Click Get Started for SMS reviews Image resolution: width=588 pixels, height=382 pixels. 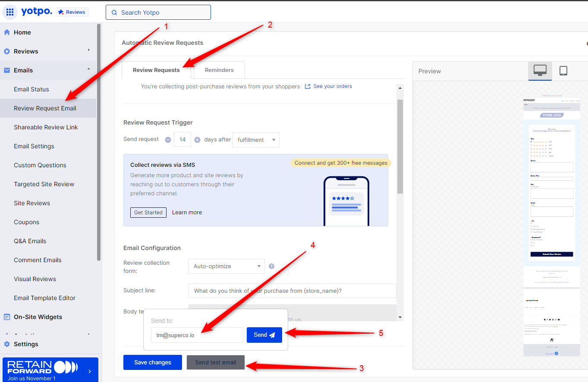tap(148, 212)
